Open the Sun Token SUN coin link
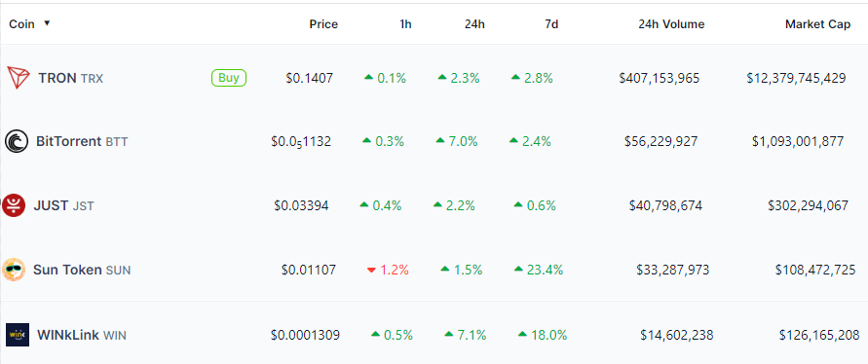The width and height of the screenshot is (868, 364). 82,270
